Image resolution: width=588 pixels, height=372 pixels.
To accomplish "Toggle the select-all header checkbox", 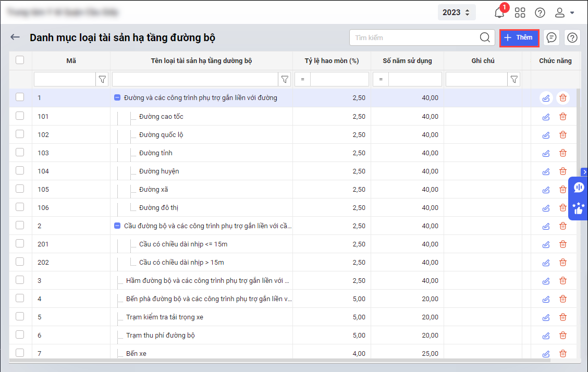I will point(20,60).
